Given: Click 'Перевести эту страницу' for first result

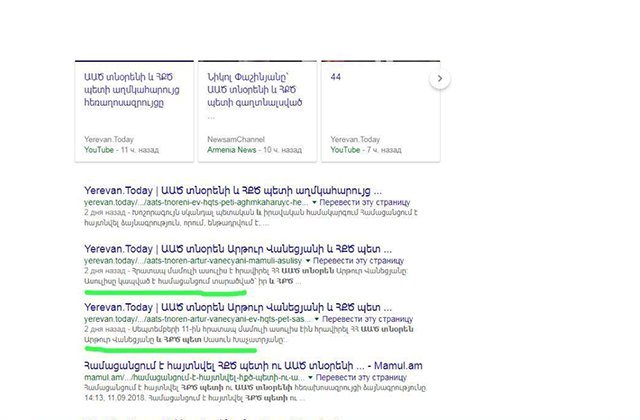Looking at the screenshot, I should pyautogui.click(x=353, y=202).
